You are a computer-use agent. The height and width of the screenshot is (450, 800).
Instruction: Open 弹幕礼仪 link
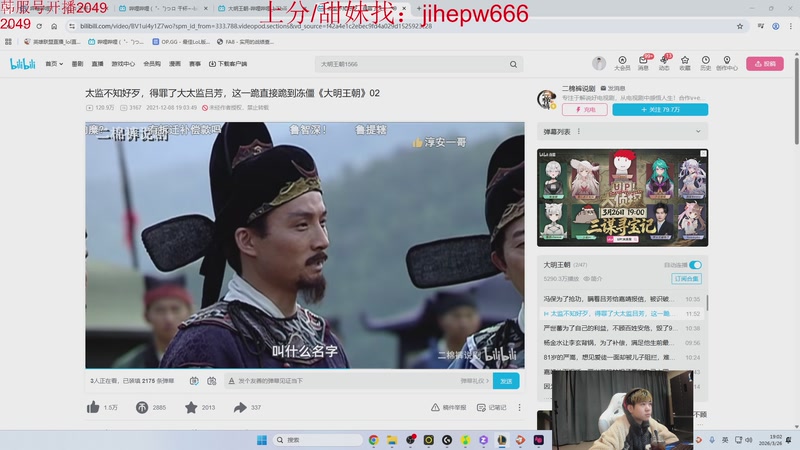(474, 381)
